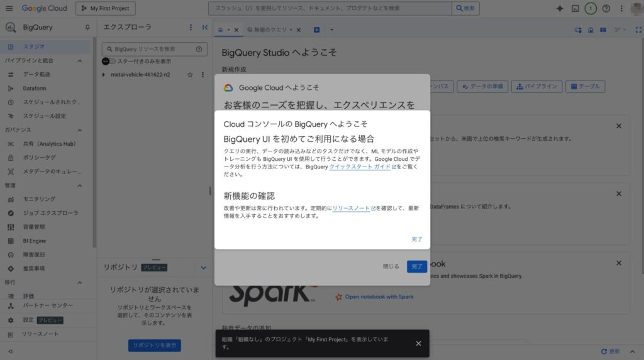
Task: Click the パイプライン button
Action: pos(537,87)
